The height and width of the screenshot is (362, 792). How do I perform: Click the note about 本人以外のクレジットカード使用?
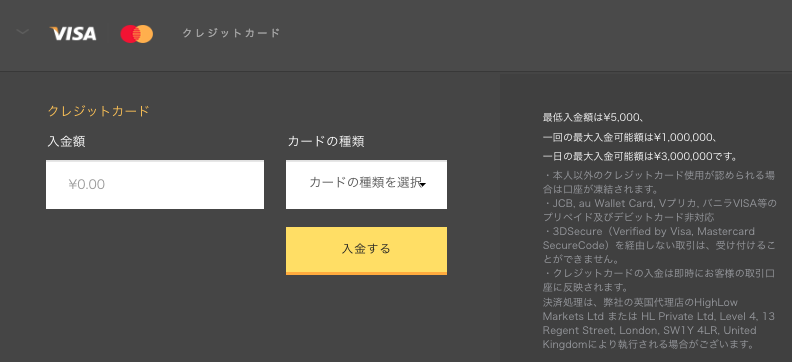(659, 183)
